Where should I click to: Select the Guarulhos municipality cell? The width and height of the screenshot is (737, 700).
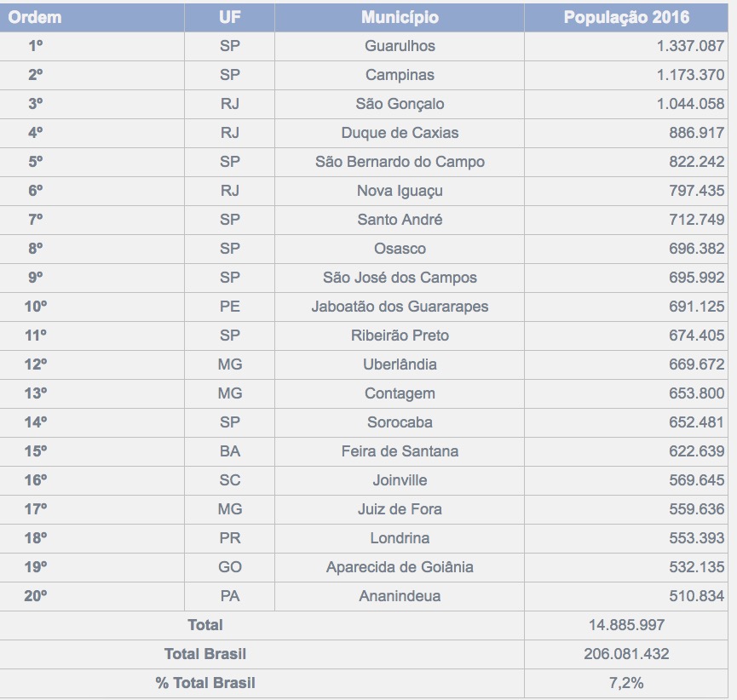pyautogui.click(x=400, y=46)
